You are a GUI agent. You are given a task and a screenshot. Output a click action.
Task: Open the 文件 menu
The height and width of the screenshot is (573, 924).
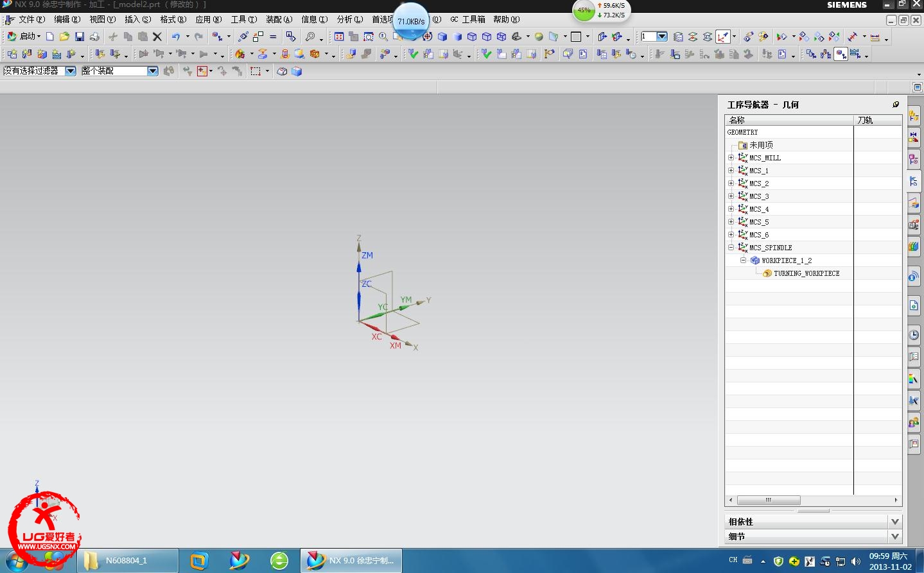pos(31,19)
